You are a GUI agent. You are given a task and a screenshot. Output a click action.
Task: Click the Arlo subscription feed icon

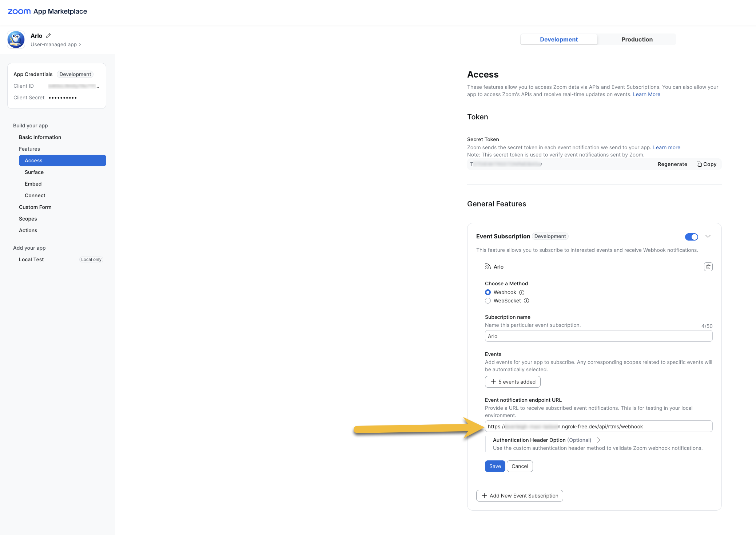pos(488,267)
